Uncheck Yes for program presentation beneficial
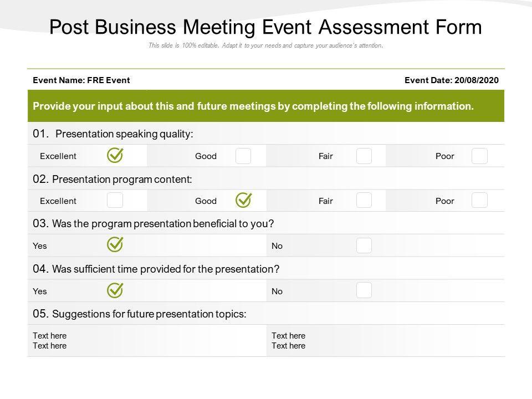The width and height of the screenshot is (532, 399). click(115, 244)
